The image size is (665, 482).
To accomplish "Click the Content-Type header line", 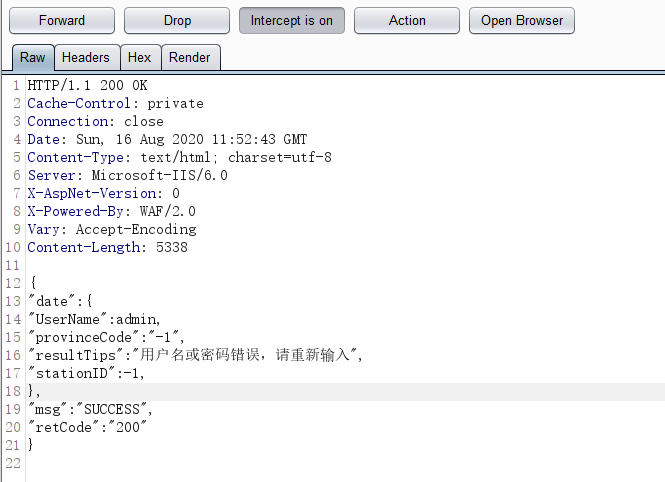I will click(x=179, y=158).
